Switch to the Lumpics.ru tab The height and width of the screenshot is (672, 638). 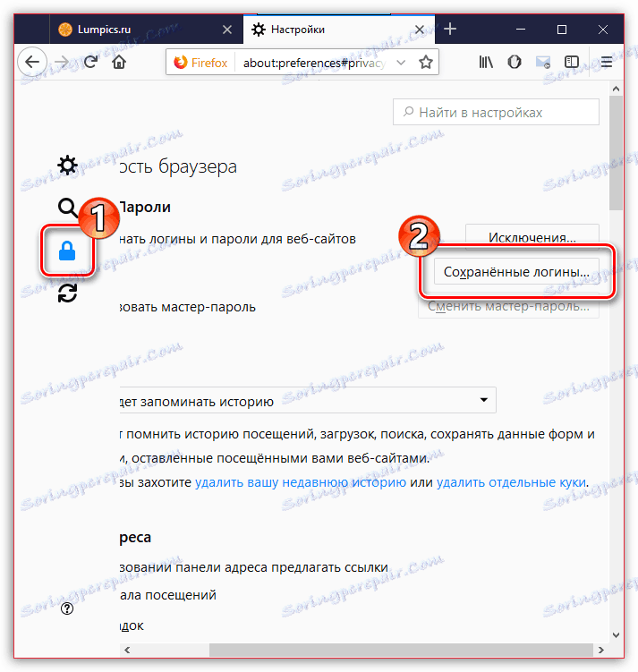[146, 30]
